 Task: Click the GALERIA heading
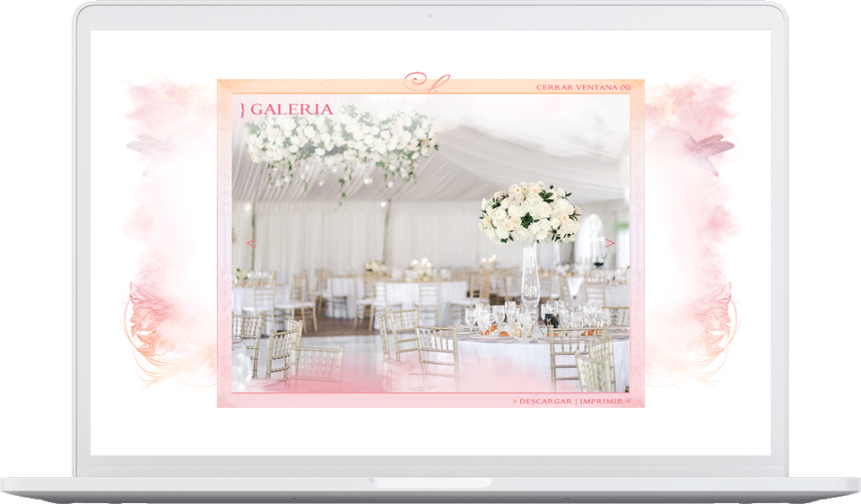291,109
